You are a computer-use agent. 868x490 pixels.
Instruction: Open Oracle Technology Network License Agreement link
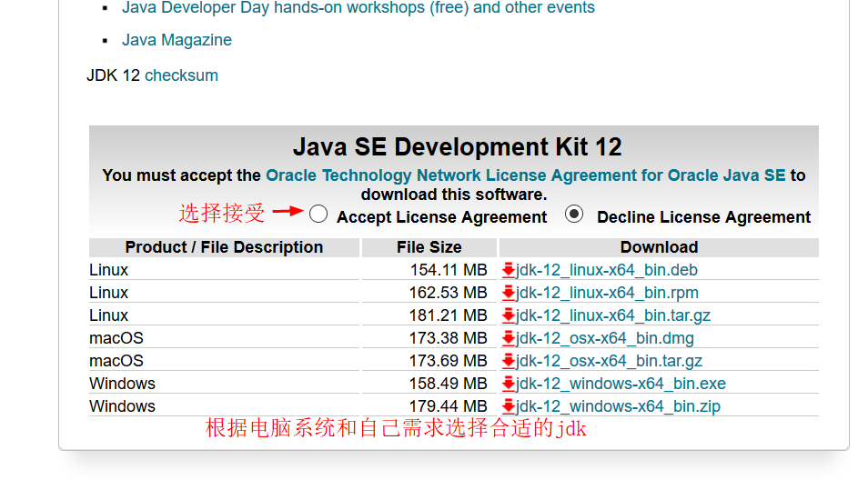(525, 175)
